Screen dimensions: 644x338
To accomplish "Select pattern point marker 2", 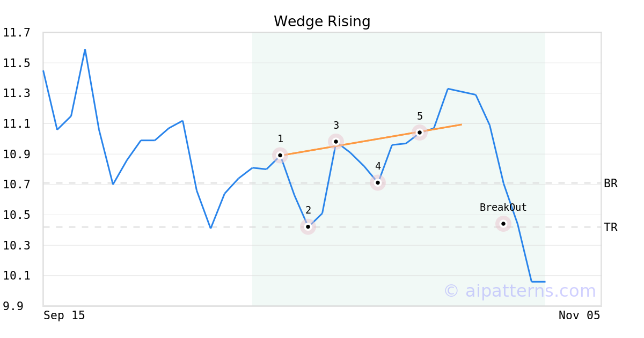I will pos(308,227).
